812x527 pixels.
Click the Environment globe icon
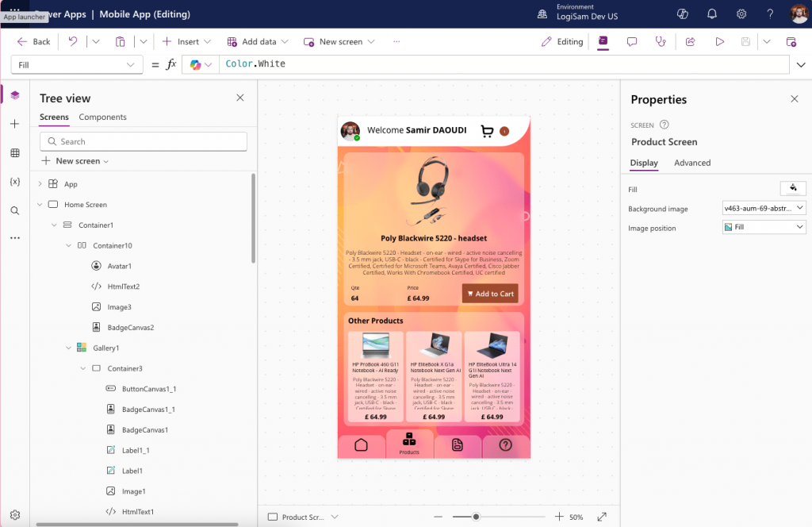click(542, 14)
